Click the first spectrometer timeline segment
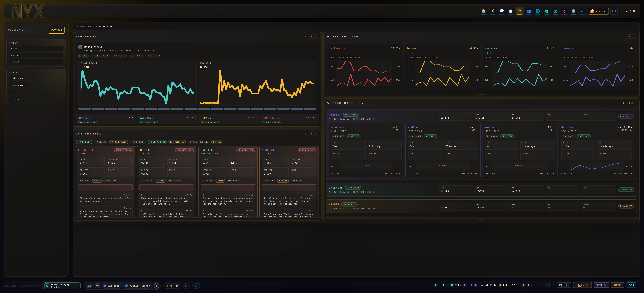The image size is (644, 293). pyautogui.click(x=84, y=109)
